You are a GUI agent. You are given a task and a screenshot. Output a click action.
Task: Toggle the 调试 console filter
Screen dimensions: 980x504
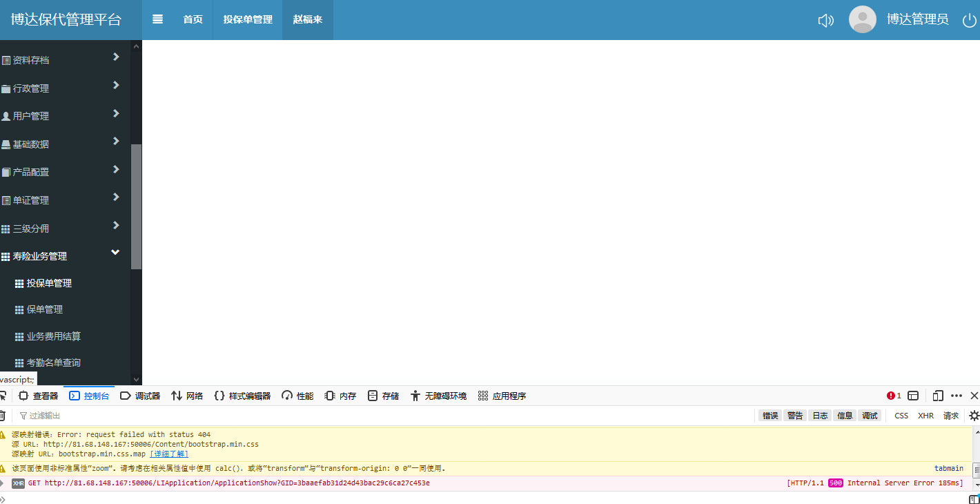tap(870, 416)
